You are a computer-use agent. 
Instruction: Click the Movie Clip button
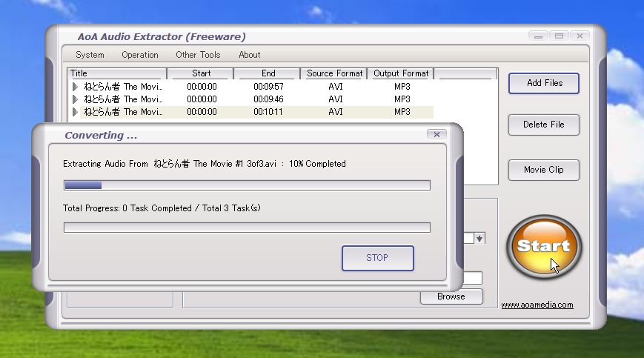pyautogui.click(x=544, y=170)
